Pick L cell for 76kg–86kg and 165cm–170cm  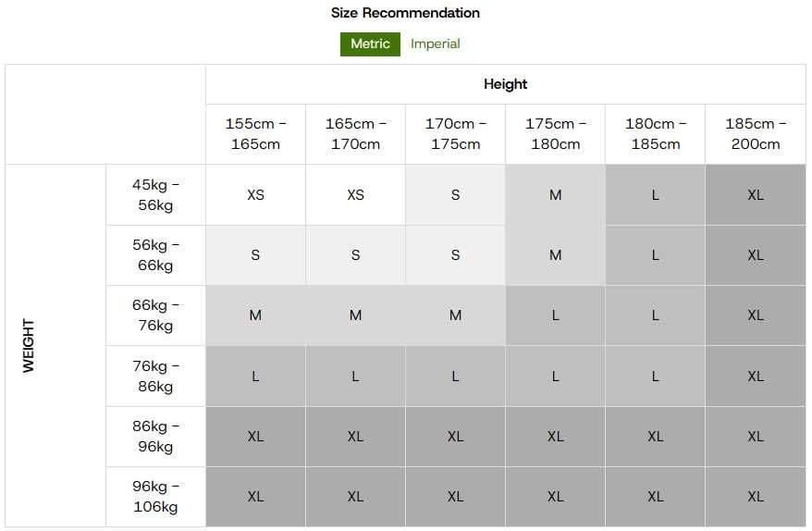[355, 377]
